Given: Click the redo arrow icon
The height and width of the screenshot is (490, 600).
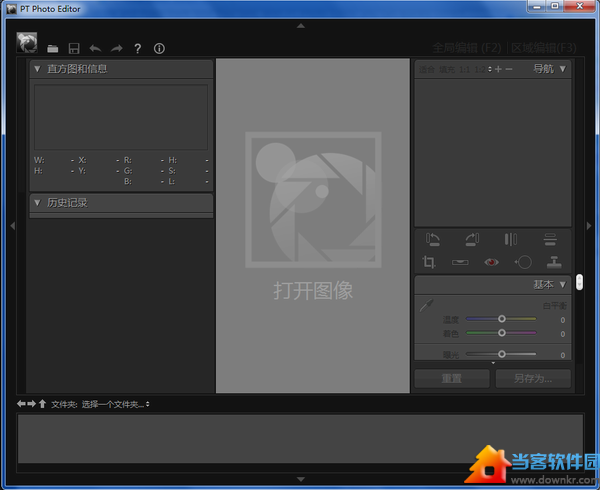Looking at the screenshot, I should [x=116, y=48].
